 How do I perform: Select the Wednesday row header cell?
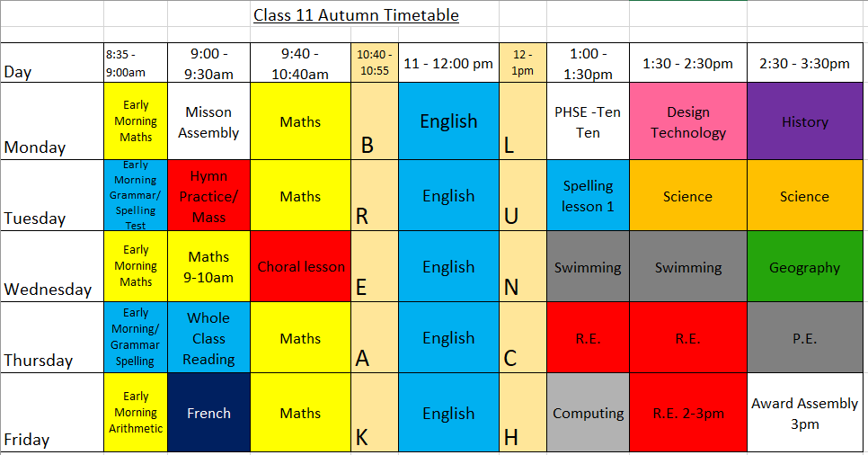pyautogui.click(x=52, y=266)
